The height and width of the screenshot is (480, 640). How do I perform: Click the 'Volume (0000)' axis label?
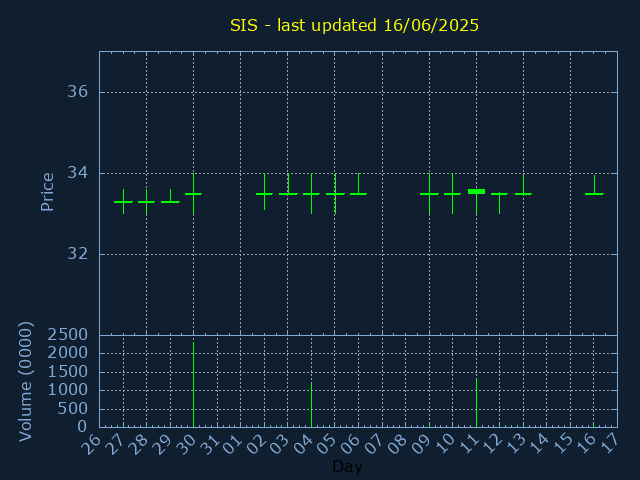point(26,382)
